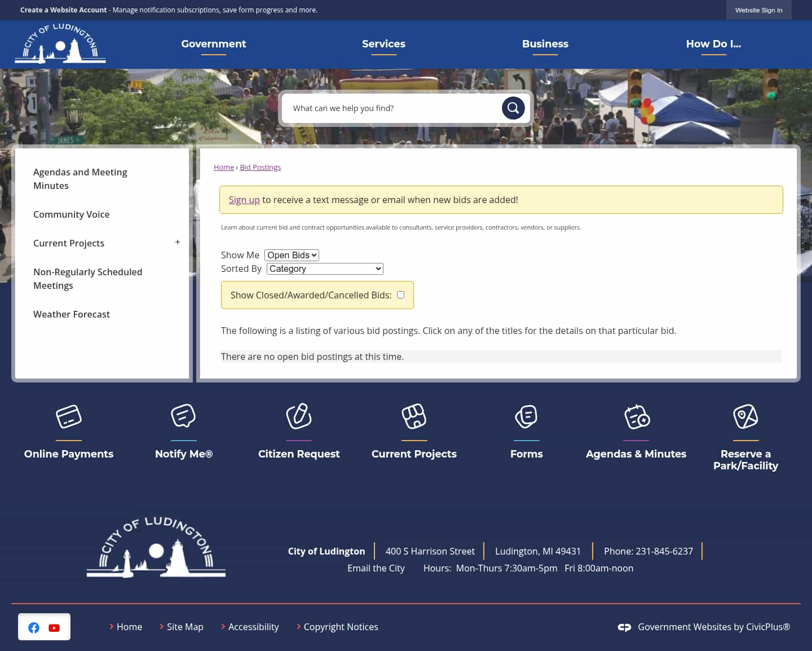Click the Citizen Request icon
Screen dimensions: 812x651
(x=299, y=416)
